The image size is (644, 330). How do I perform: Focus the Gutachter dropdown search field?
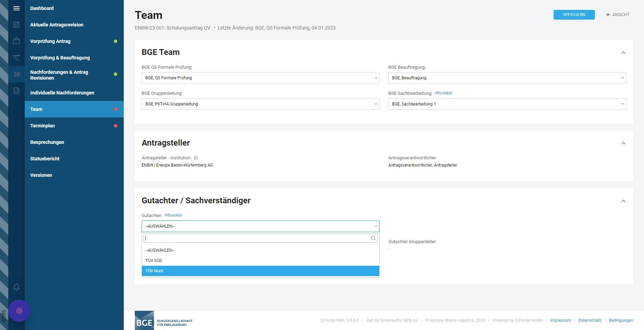point(257,238)
